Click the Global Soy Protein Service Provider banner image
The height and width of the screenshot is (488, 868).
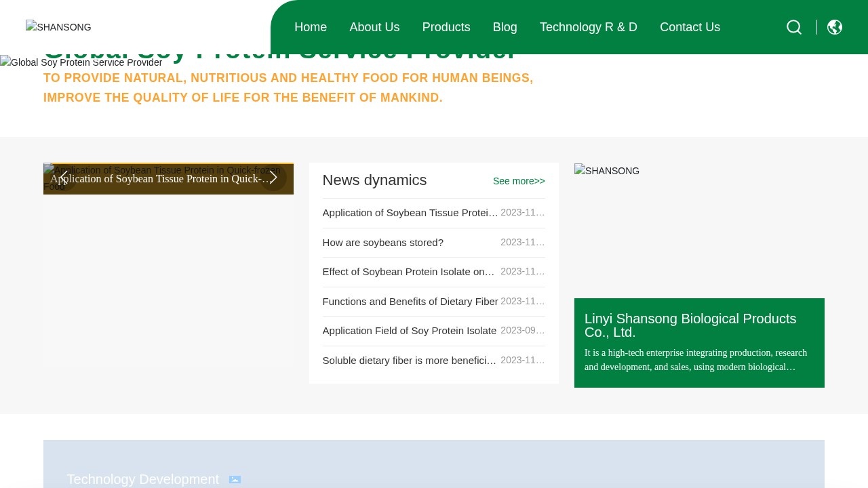[x=81, y=62]
